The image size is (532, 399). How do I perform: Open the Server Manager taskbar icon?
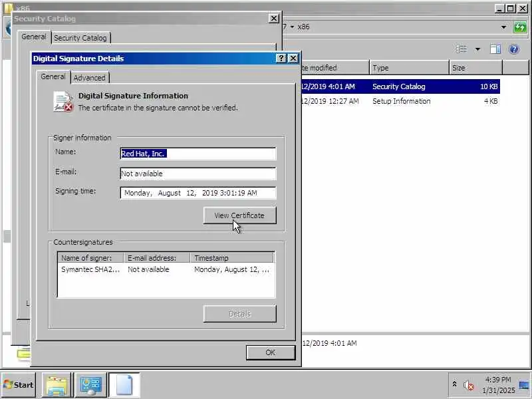[90, 385]
